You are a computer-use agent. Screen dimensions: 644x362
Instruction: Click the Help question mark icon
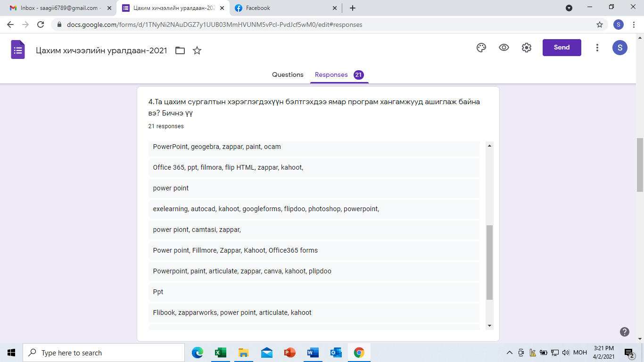(x=625, y=332)
